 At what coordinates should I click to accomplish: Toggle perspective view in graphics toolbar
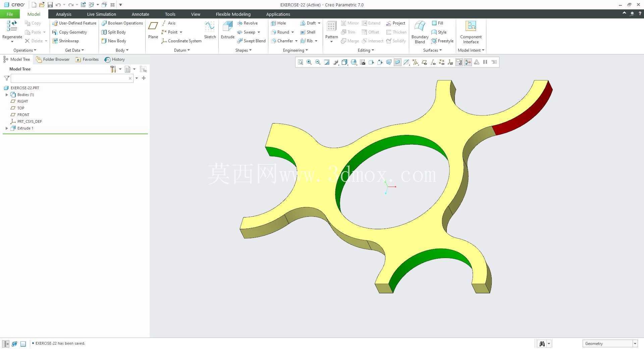click(389, 62)
